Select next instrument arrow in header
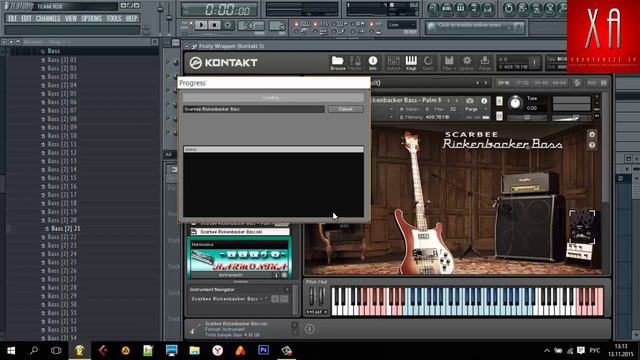 coord(457,100)
